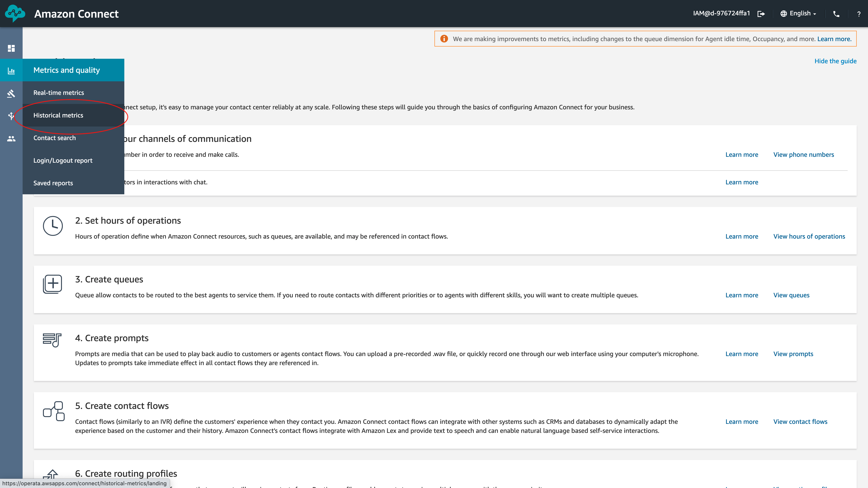The width and height of the screenshot is (868, 488).
Task: Click Learn more beside View queues
Action: 742,295
